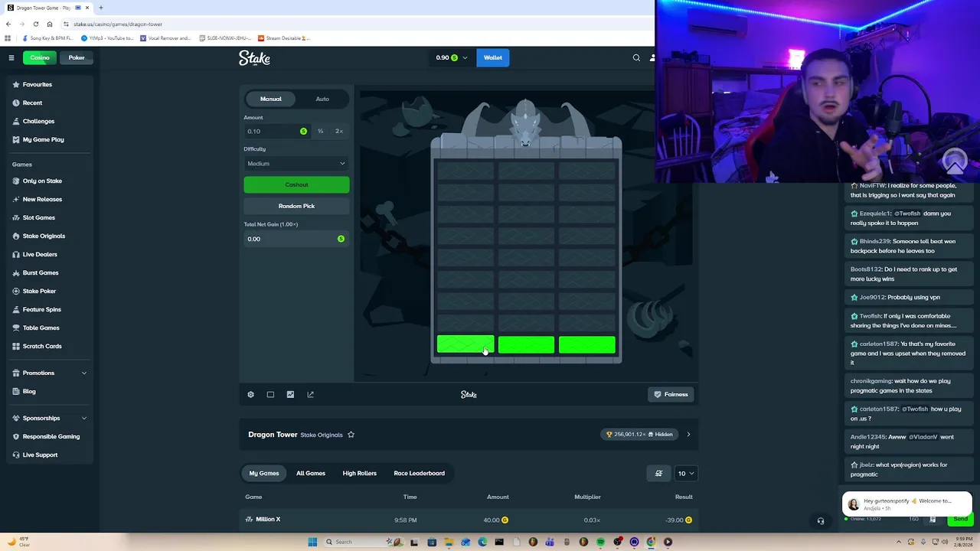Viewport: 980px width, 551px height.
Task: Open New Releases in sidebar
Action: pos(42,199)
